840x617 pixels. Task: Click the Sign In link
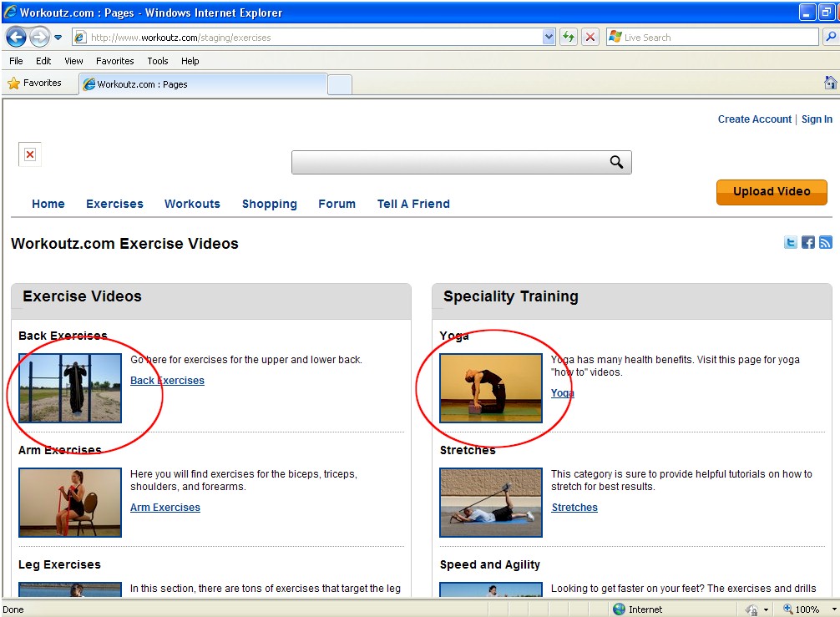pos(817,119)
